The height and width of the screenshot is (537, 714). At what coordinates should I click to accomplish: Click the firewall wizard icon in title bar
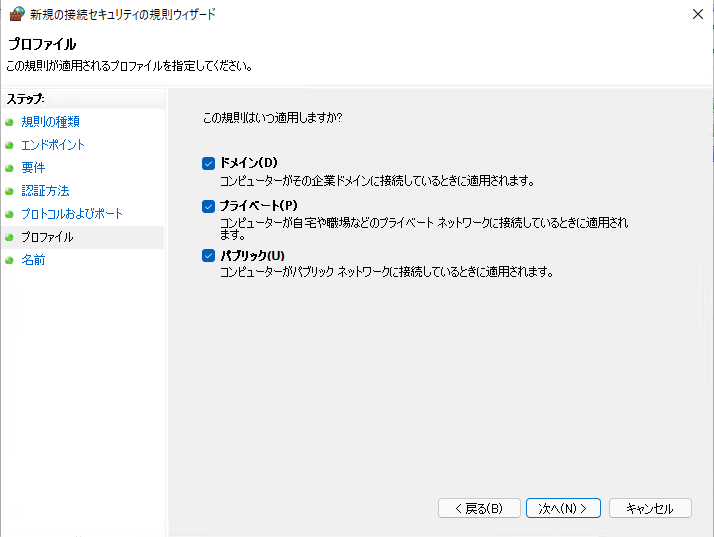17,14
